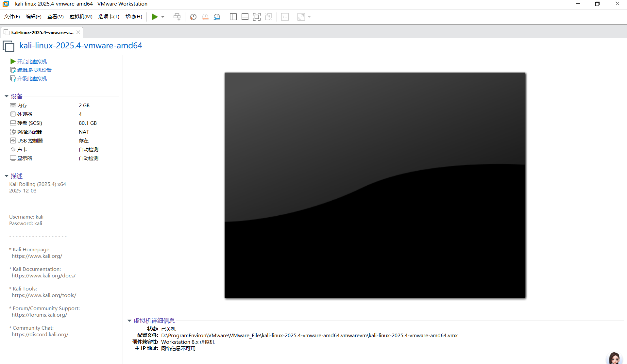This screenshot has width=627, height=364.
Task: Click the green power-on play button in toolbar
Action: (155, 17)
